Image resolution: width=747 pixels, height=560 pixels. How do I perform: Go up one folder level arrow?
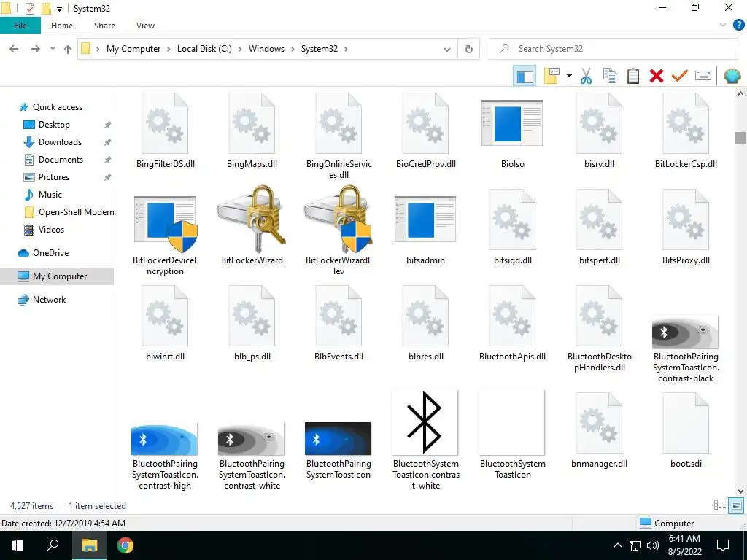68,49
